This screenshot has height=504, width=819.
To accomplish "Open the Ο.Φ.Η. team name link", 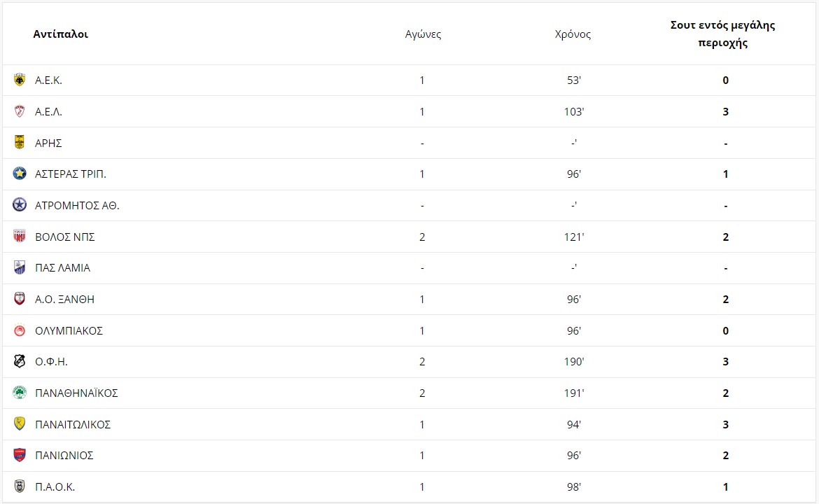I will (x=51, y=361).
